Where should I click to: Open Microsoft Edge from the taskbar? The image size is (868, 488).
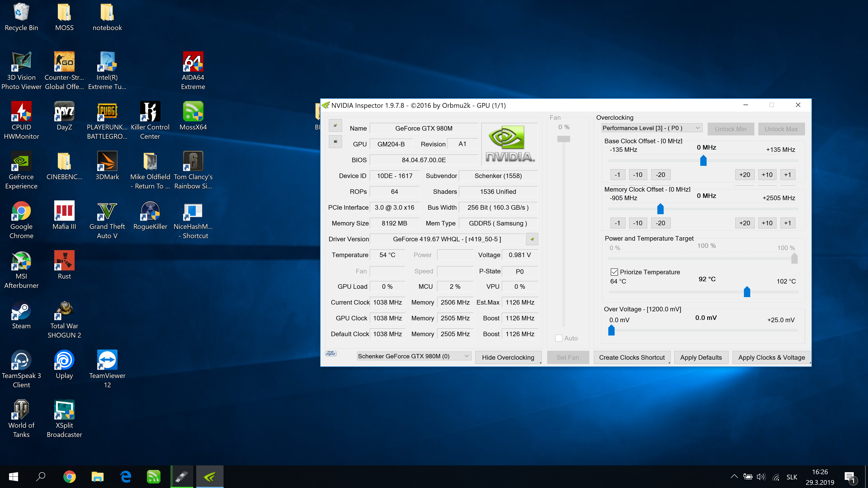pos(126,476)
